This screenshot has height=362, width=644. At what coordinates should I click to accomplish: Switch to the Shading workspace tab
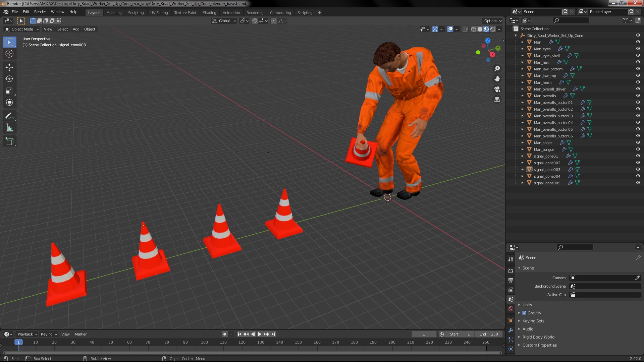[209, 13]
